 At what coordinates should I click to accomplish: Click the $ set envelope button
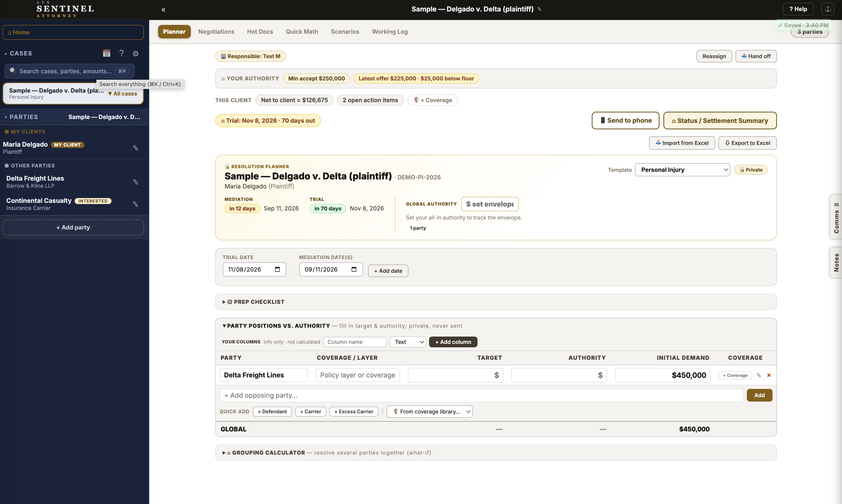[490, 204]
